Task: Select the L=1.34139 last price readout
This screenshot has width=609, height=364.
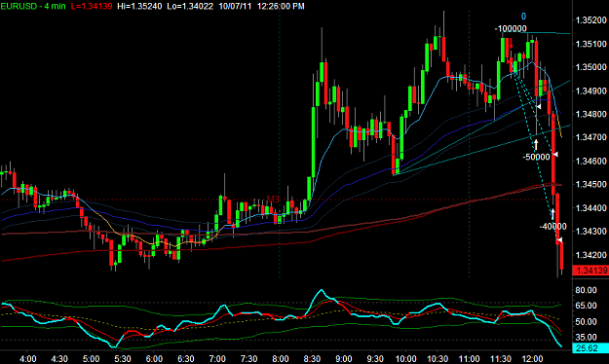Action: pyautogui.click(x=92, y=6)
